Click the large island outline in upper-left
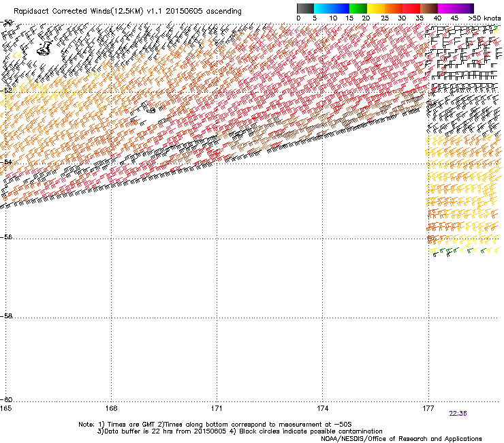504x443 pixels. click(45, 48)
